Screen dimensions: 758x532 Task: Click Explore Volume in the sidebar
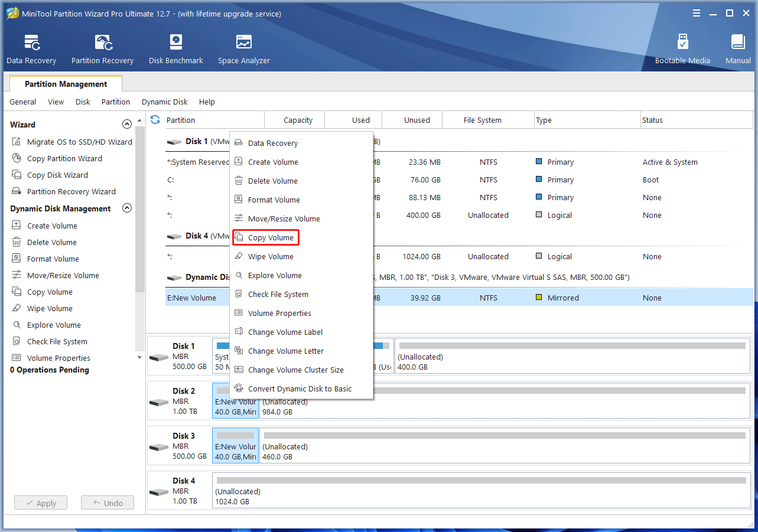tap(46, 325)
